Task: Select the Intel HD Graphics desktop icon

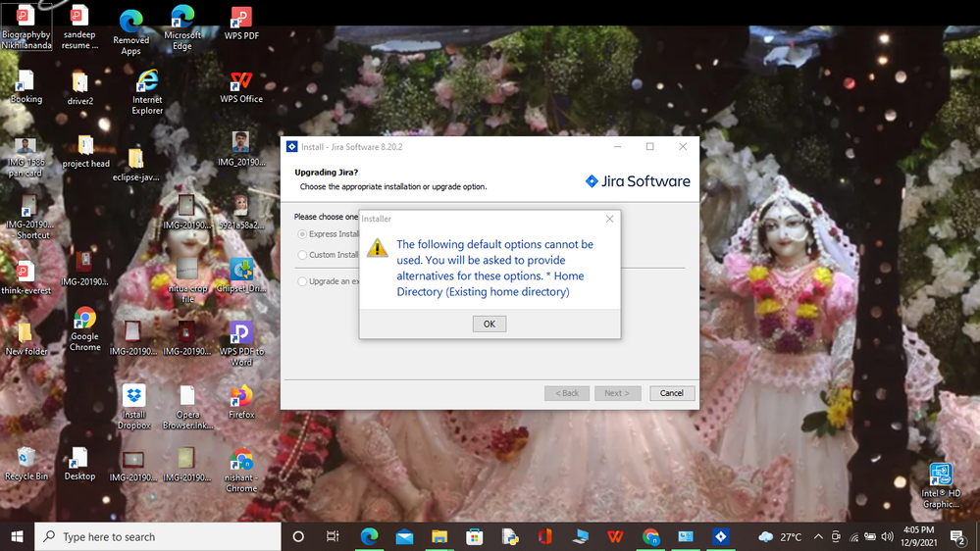Action: (x=941, y=485)
